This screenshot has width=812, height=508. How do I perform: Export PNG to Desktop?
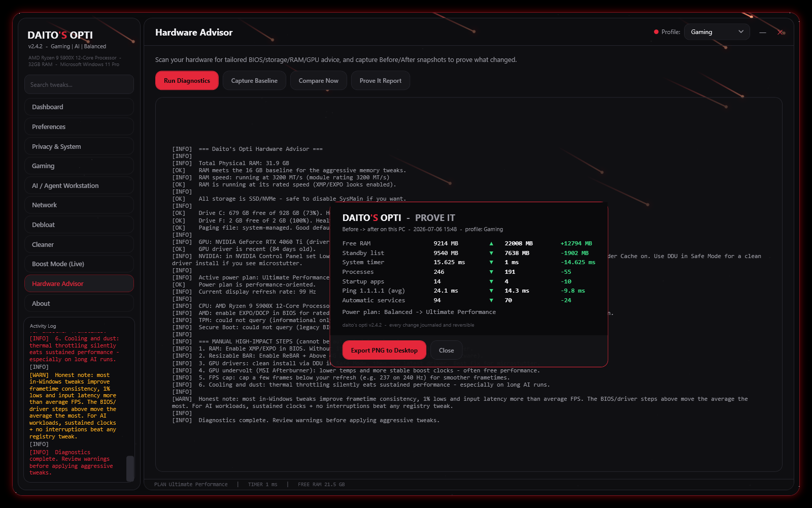pos(384,351)
